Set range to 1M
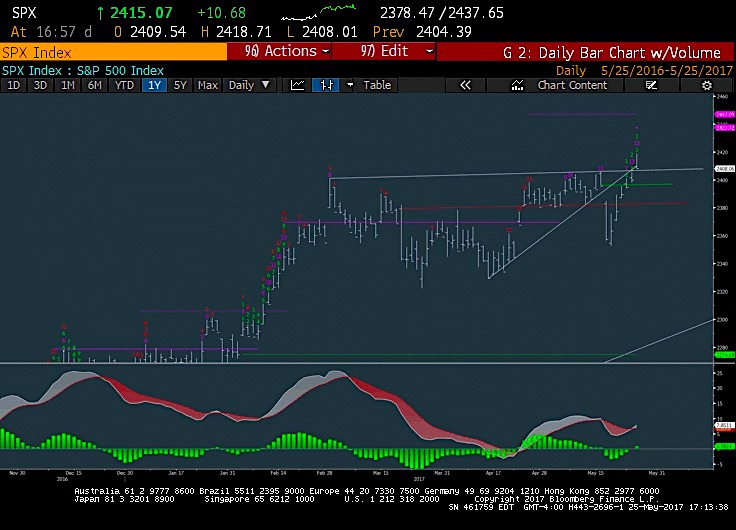 tap(68, 85)
